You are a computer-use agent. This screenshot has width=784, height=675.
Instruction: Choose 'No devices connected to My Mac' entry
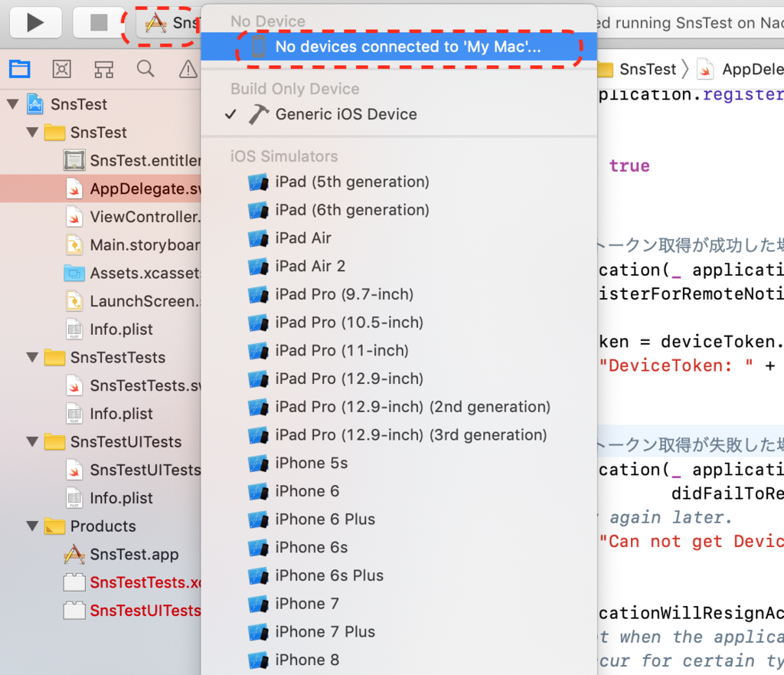(x=399, y=47)
